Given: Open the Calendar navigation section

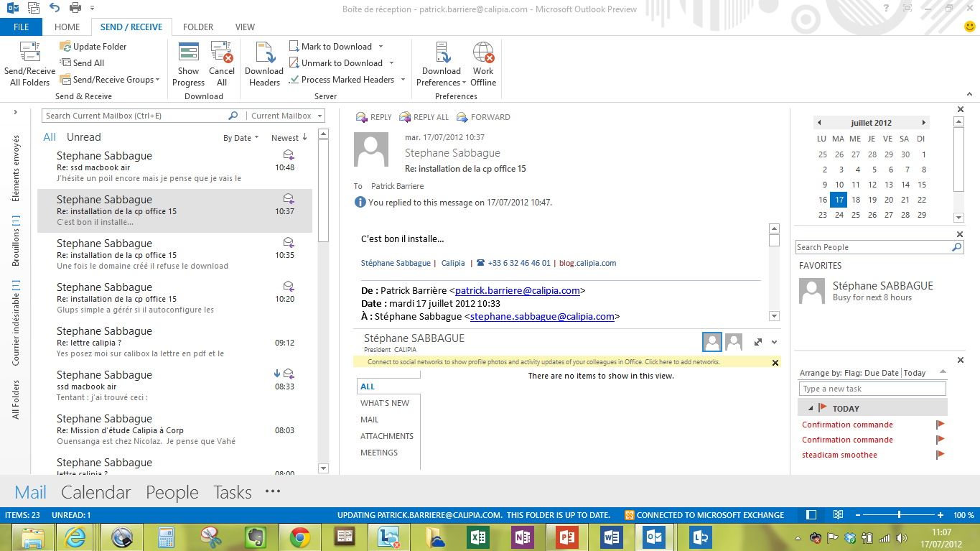Looking at the screenshot, I should coord(96,492).
